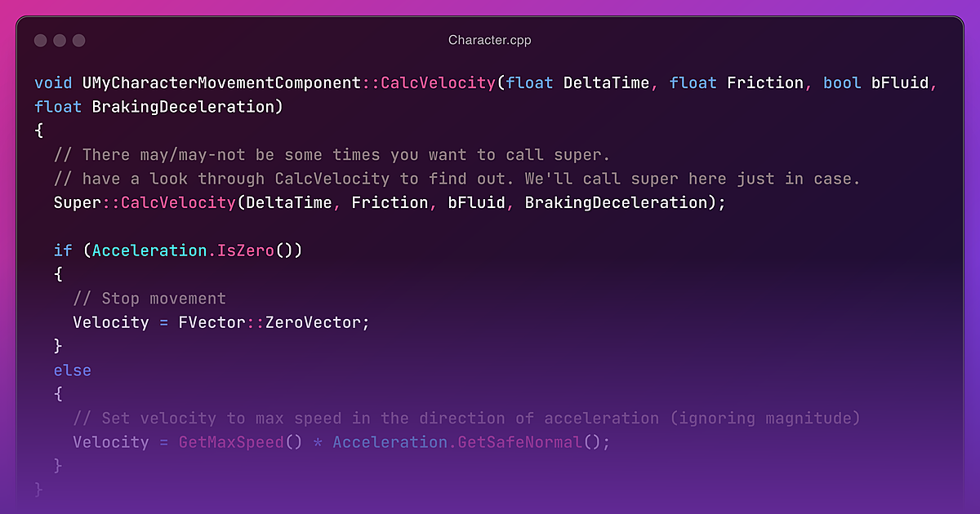Click the else keyword
The width and height of the screenshot is (980, 514).
(x=72, y=370)
